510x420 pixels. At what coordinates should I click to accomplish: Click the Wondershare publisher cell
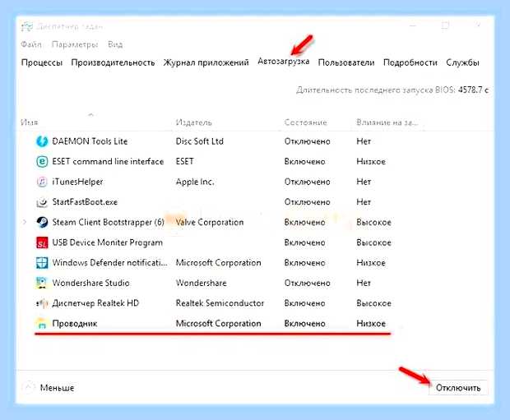(x=201, y=283)
